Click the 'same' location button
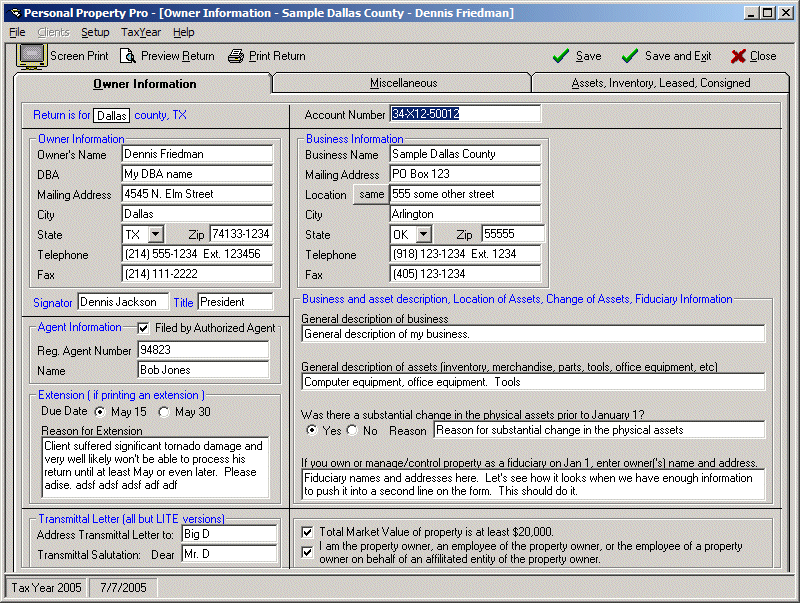 pos(371,194)
